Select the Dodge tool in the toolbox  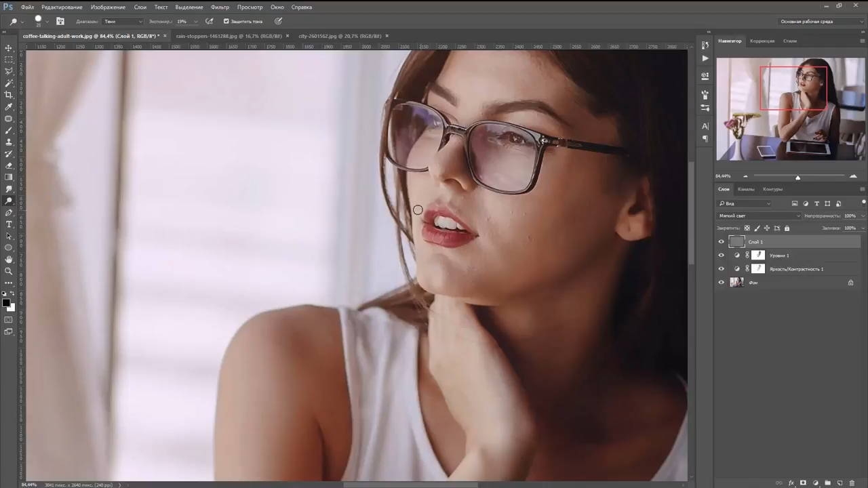(9, 201)
